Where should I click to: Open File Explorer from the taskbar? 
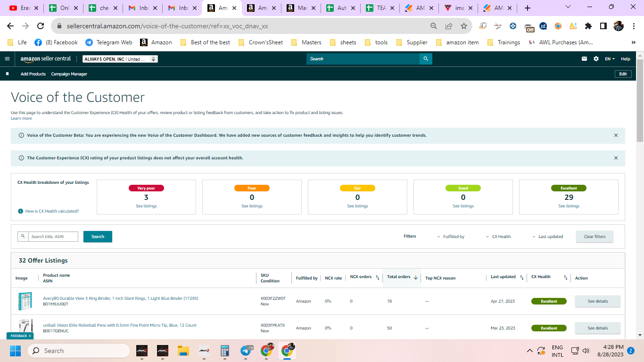tap(183, 351)
